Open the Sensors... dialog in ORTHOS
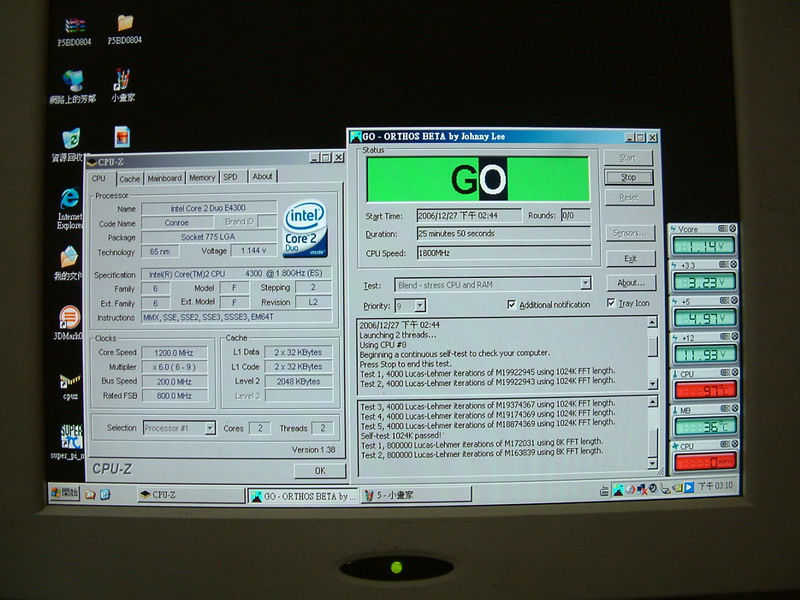 coord(630,233)
